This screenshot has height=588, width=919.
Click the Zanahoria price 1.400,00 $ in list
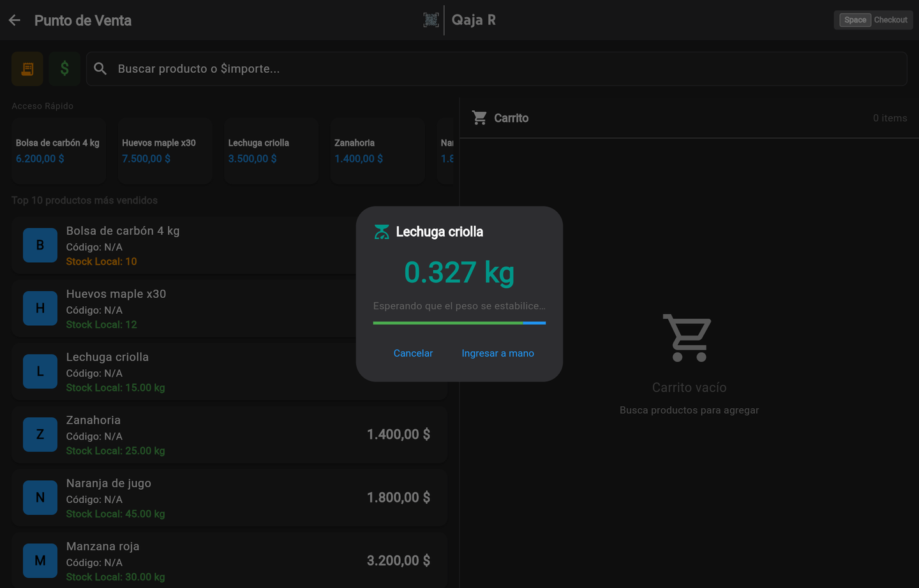[398, 434]
